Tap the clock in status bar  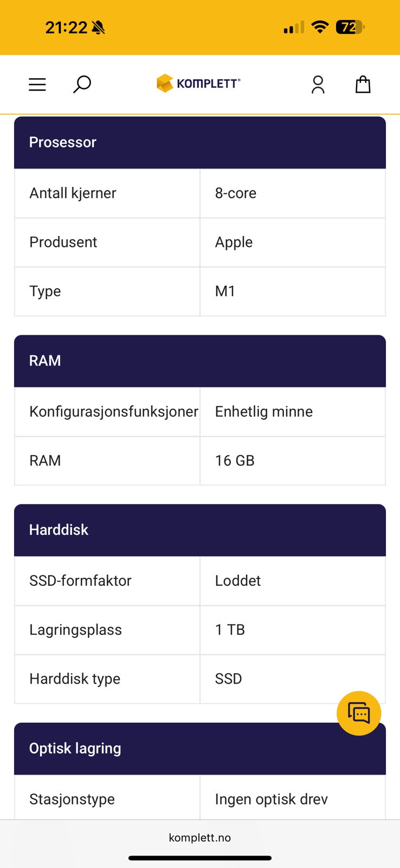[66, 27]
